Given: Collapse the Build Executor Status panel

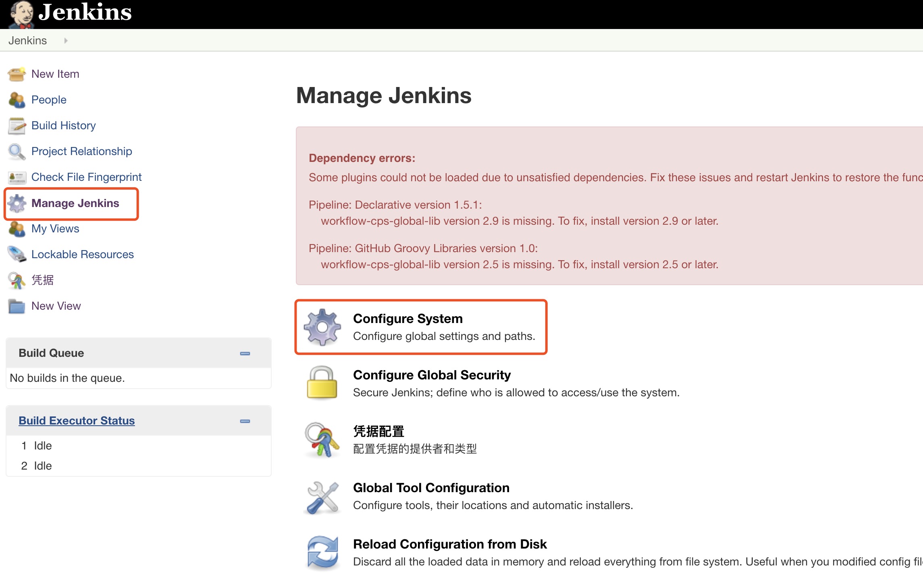Looking at the screenshot, I should coord(245,421).
